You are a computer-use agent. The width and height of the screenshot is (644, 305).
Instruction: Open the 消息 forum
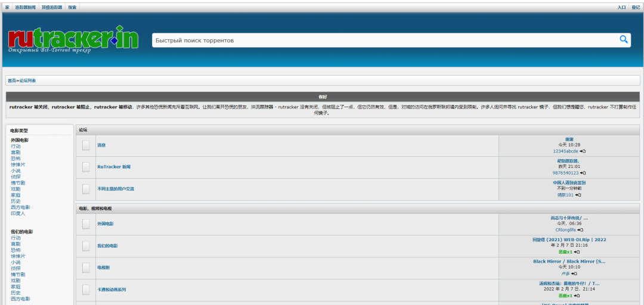point(101,145)
